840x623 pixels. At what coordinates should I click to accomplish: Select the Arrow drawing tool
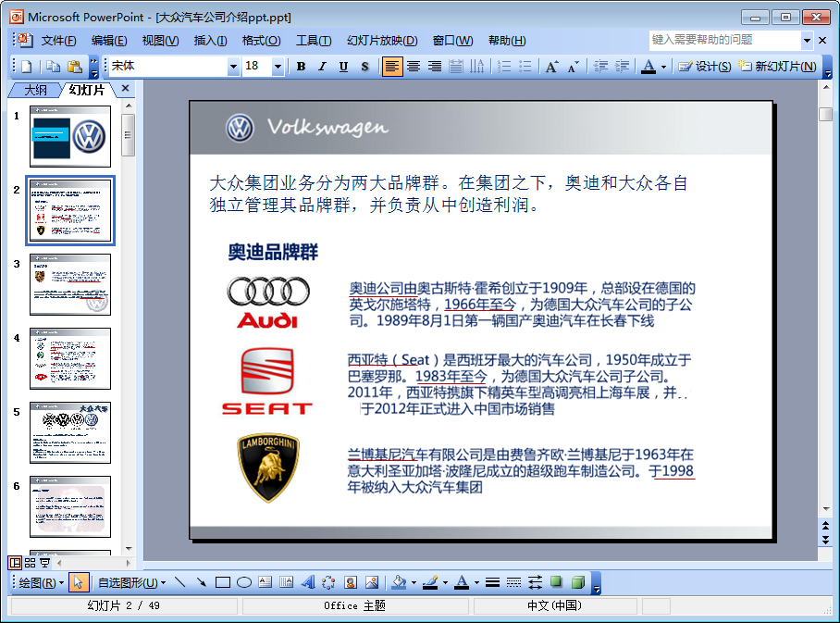pos(202,582)
